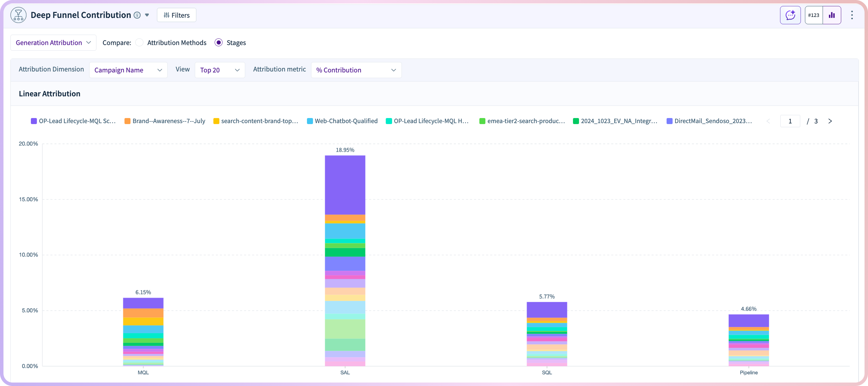Select the Stages radio button
Viewport: 868px width, 386px height.
[x=219, y=43]
